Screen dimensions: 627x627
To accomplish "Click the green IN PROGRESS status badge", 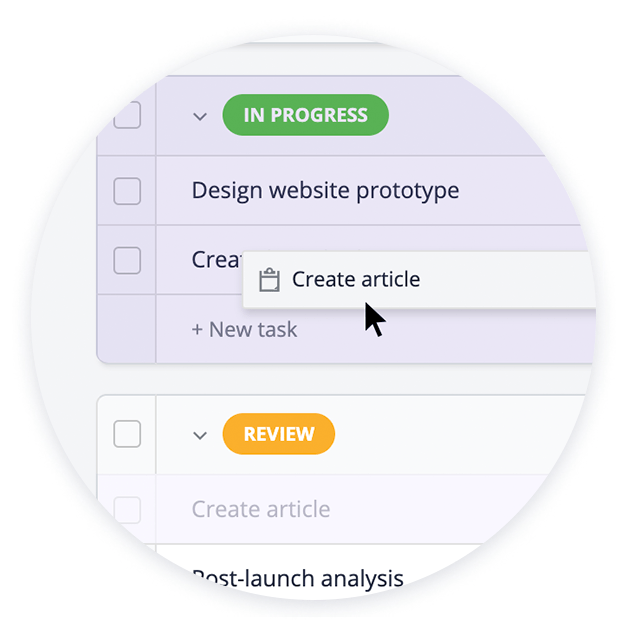I will (306, 115).
